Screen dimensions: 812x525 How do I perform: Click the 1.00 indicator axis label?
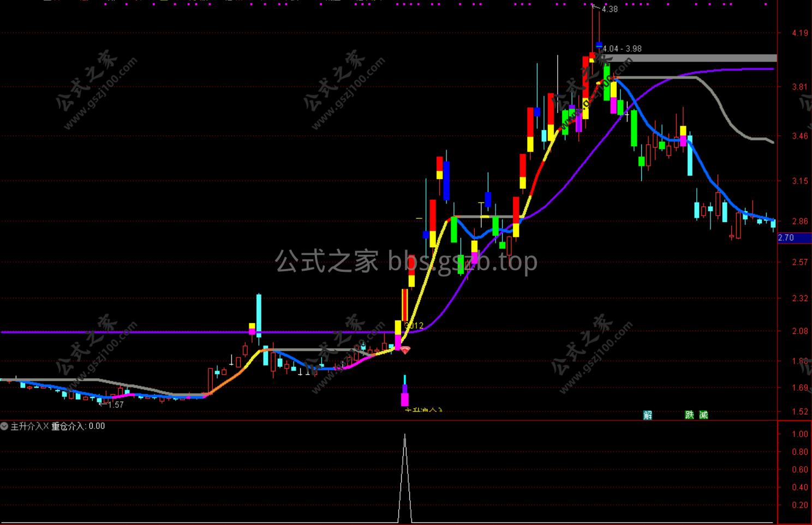click(800, 434)
